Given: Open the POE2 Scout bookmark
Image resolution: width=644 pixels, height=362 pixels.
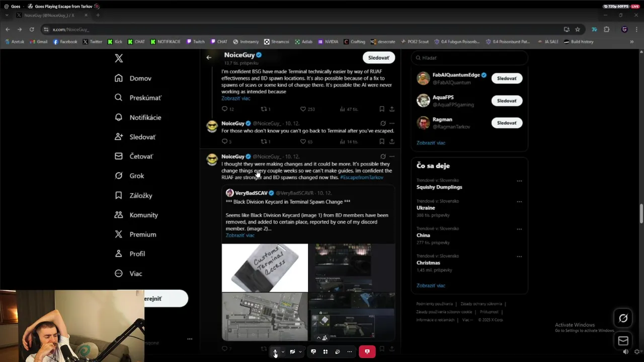Looking at the screenshot, I should 414,42.
